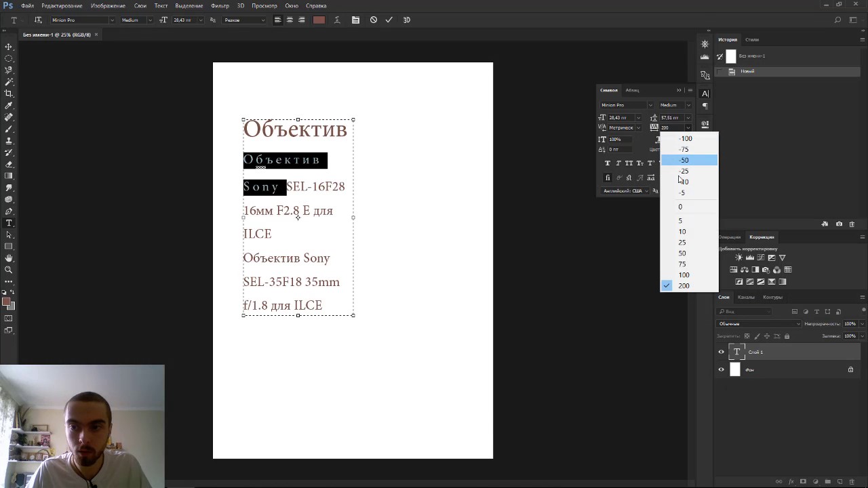
Task: Choose 0 tracking value in list
Action: (689, 207)
